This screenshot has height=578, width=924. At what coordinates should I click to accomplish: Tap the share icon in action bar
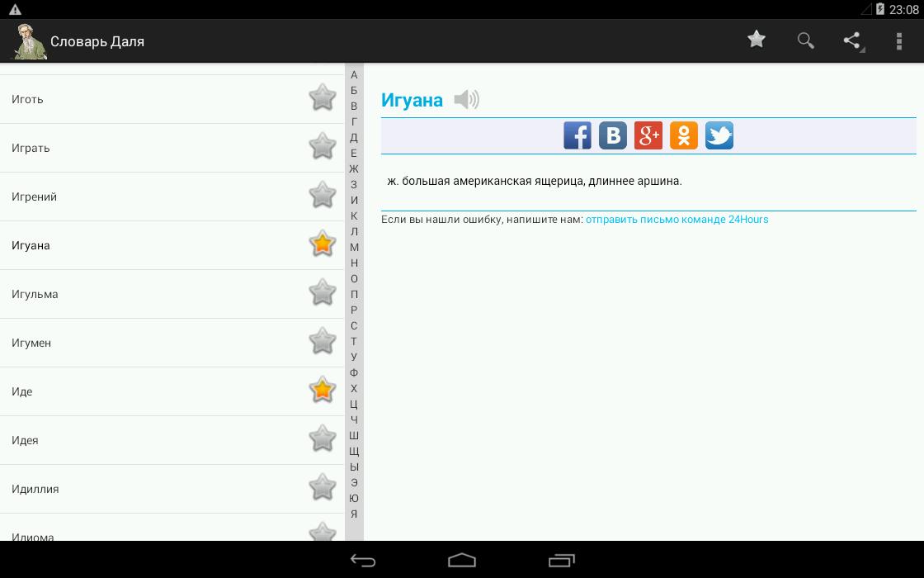(852, 40)
